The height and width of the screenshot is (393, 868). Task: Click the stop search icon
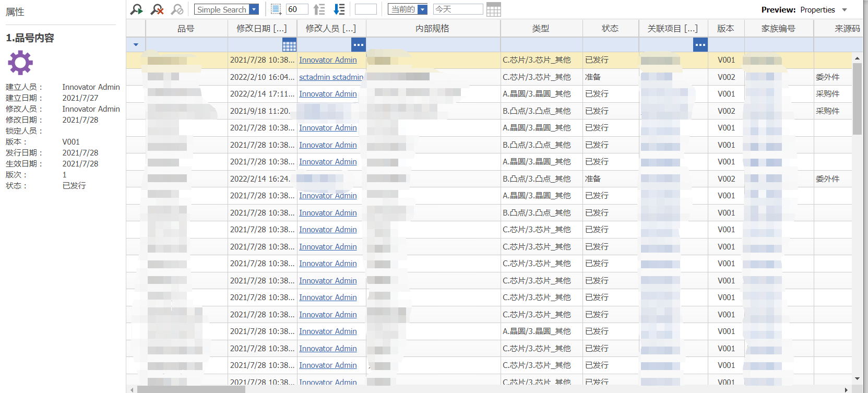pyautogui.click(x=177, y=9)
